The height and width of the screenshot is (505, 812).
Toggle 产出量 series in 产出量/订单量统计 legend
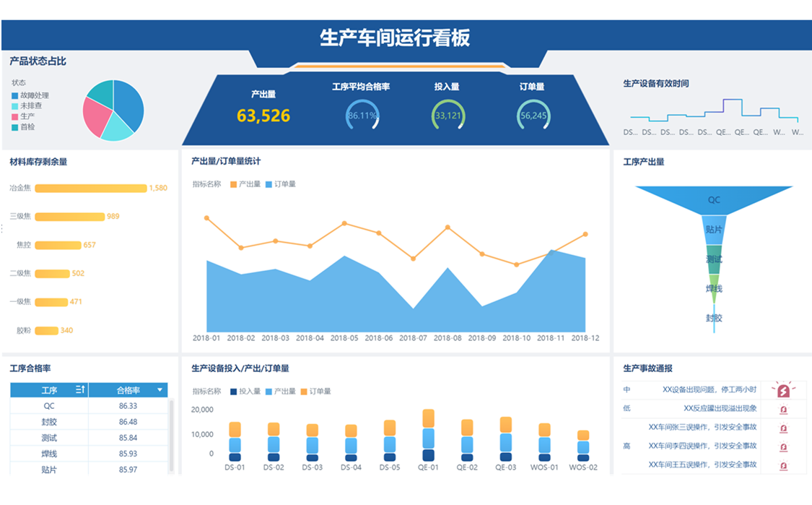tap(245, 184)
